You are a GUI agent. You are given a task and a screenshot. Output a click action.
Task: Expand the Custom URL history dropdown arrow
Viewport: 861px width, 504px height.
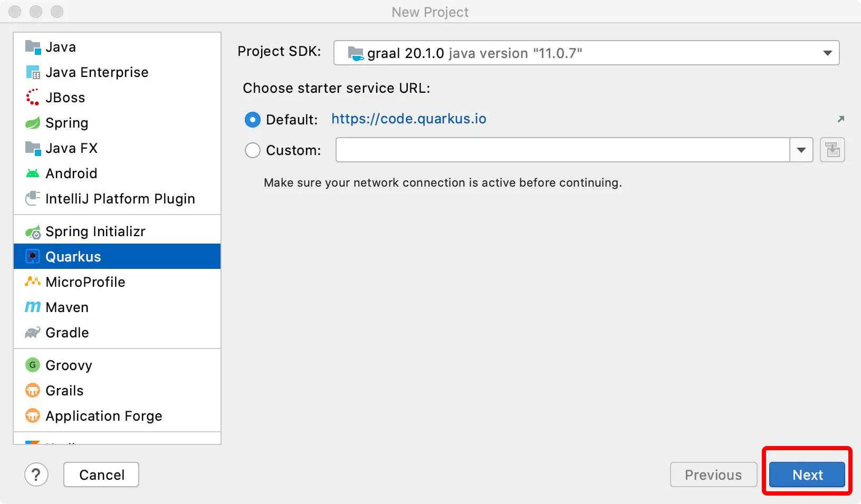(x=801, y=150)
